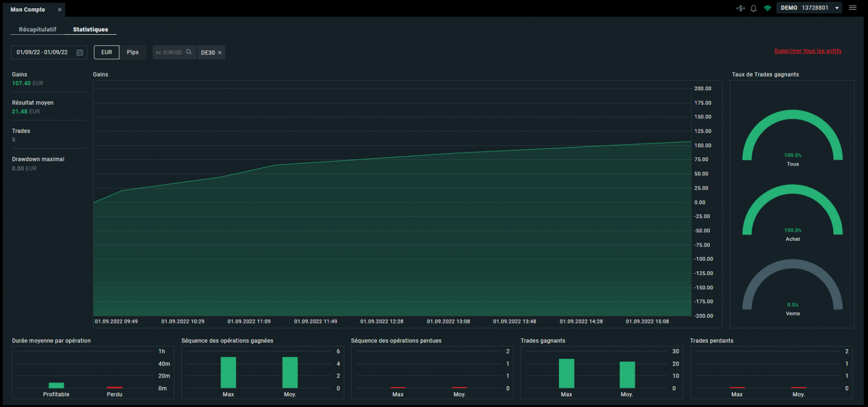This screenshot has width=868, height=407.
Task: Click the dollar price-sound icon
Action: (x=741, y=8)
